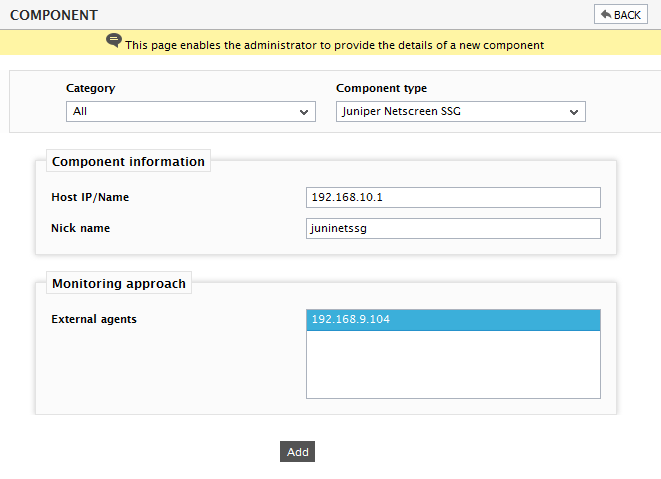Click the Add button
This screenshot has height=479, width=661.
pyautogui.click(x=297, y=452)
